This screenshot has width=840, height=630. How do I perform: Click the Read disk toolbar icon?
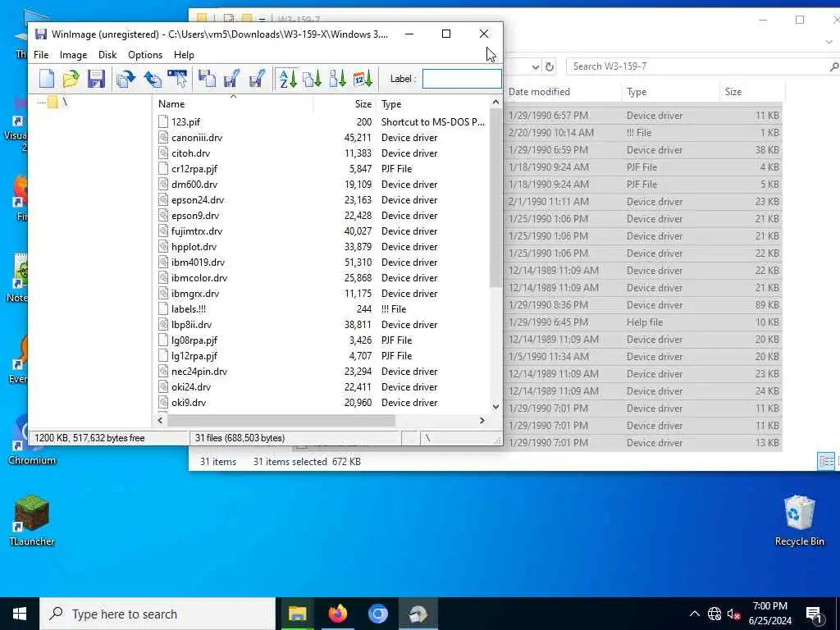pyautogui.click(x=207, y=79)
